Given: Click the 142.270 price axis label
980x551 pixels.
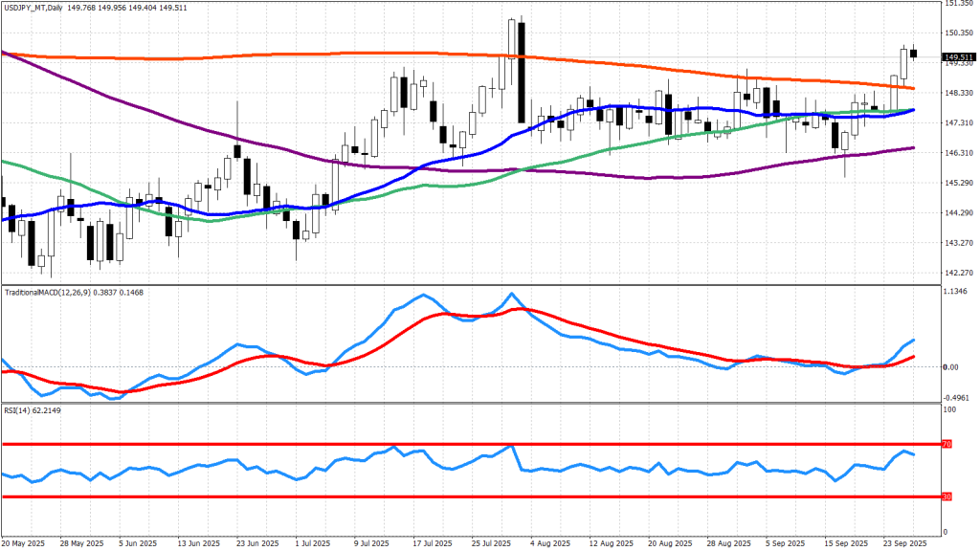Looking at the screenshot, I should [x=958, y=273].
